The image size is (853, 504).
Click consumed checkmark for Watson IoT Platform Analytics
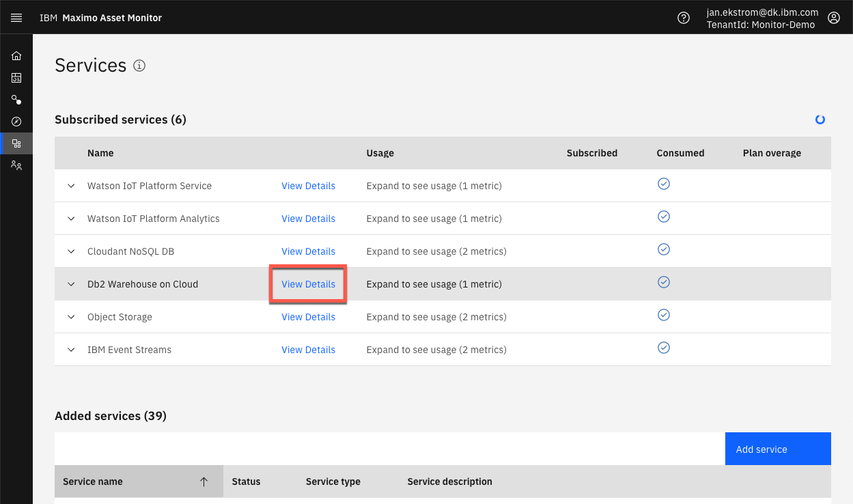click(x=663, y=216)
